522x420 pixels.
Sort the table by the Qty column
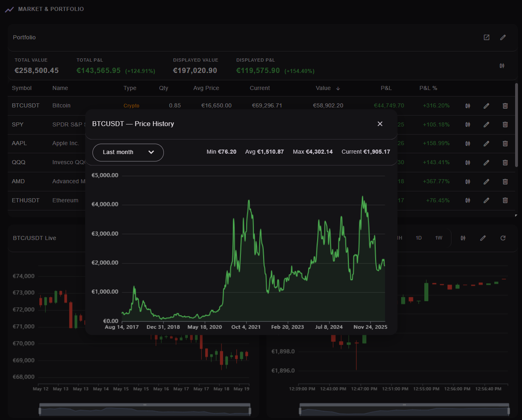(x=163, y=88)
